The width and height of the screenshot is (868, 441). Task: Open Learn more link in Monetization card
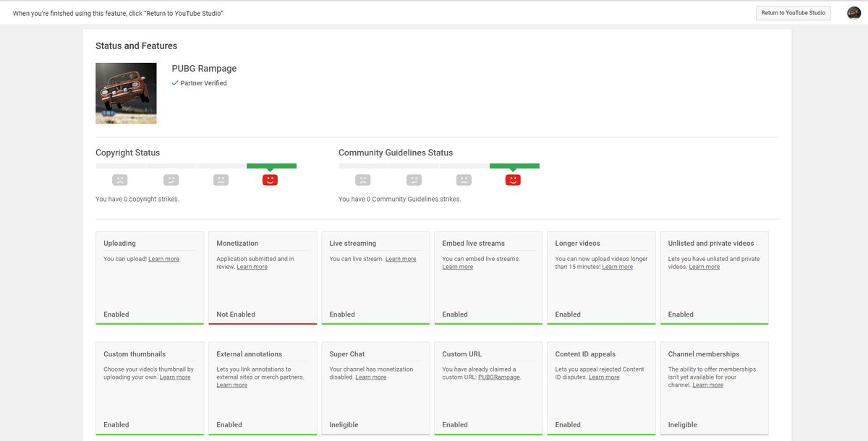tap(252, 267)
